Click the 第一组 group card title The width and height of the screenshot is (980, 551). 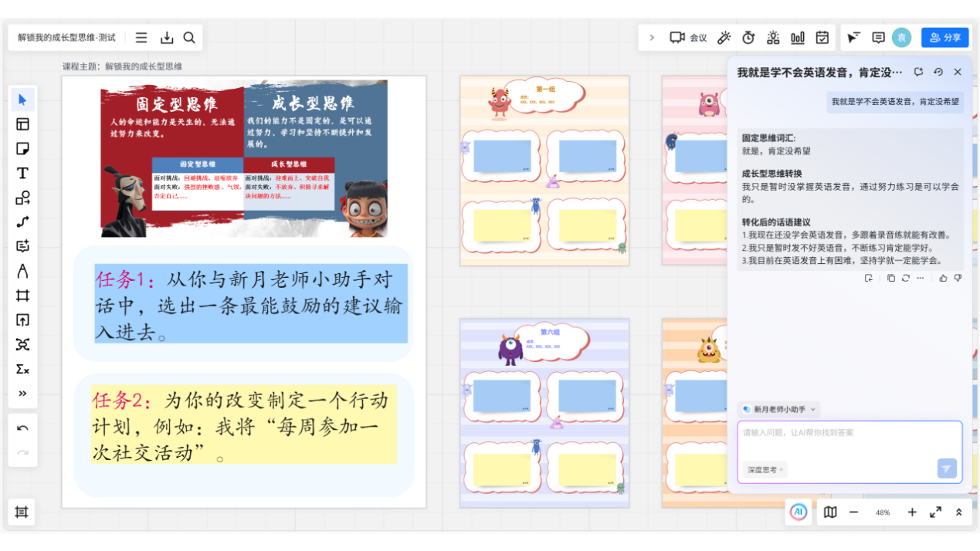(x=546, y=88)
